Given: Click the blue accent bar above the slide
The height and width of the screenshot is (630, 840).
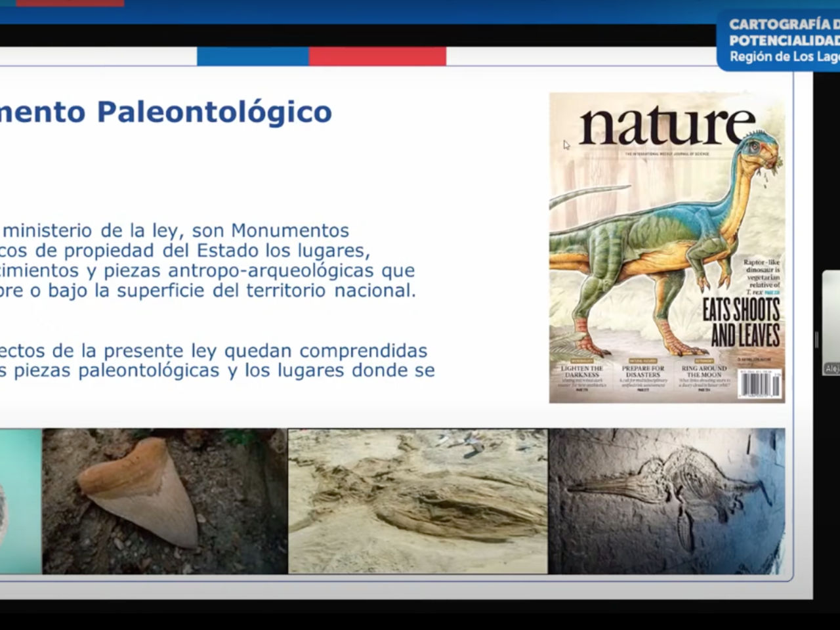Looking at the screenshot, I should point(253,56).
